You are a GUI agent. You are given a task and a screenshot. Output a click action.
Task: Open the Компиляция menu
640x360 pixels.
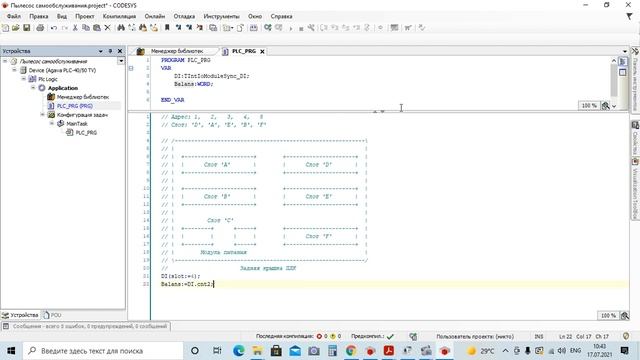[119, 16]
